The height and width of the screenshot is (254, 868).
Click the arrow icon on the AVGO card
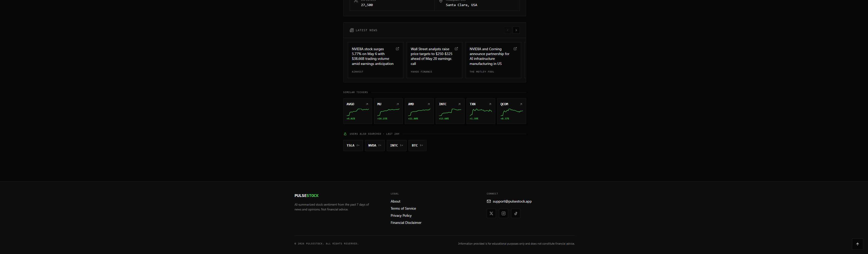[367, 104]
